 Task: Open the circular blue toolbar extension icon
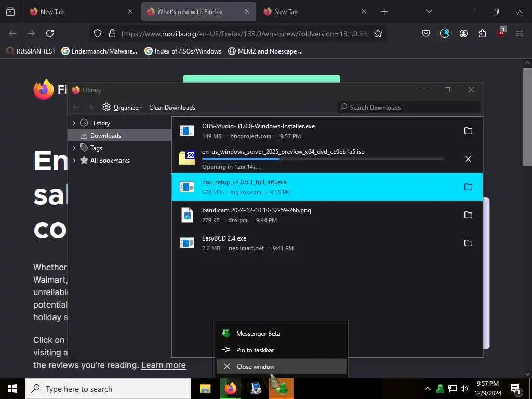(x=445, y=33)
